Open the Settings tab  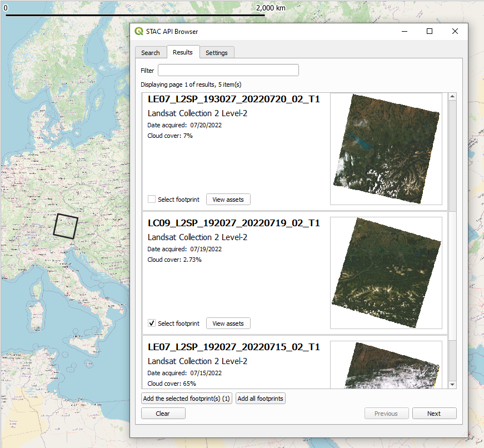pos(216,53)
